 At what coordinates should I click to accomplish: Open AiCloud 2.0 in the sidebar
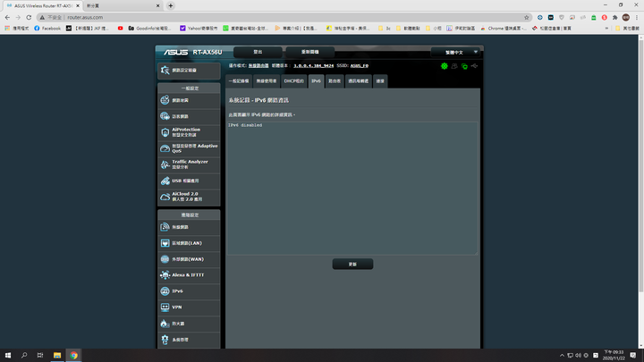tap(189, 197)
